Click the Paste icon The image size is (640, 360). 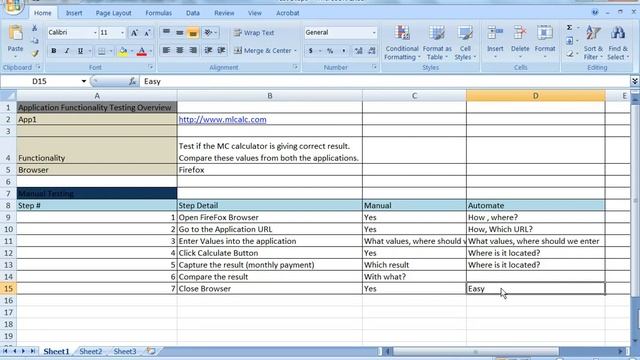coord(16,33)
